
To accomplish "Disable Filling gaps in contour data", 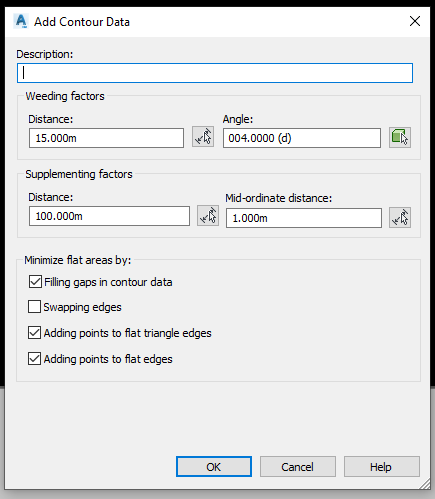I will click(35, 282).
